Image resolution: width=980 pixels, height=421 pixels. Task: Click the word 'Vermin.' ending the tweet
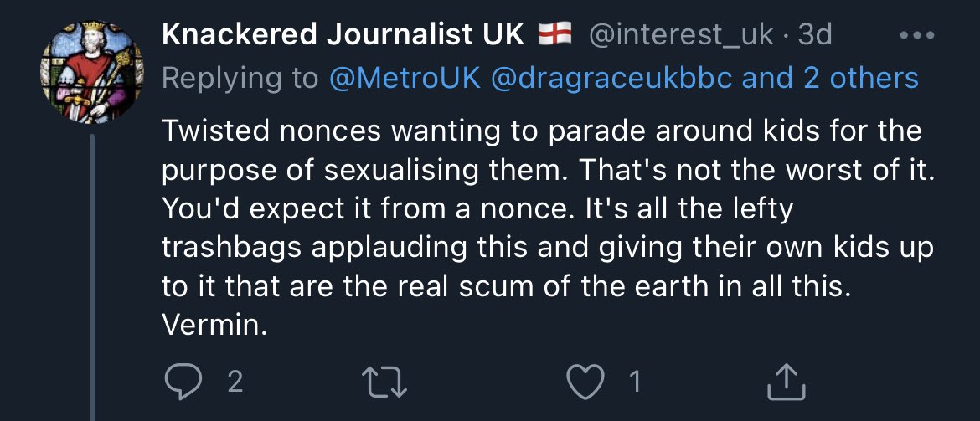(x=214, y=325)
